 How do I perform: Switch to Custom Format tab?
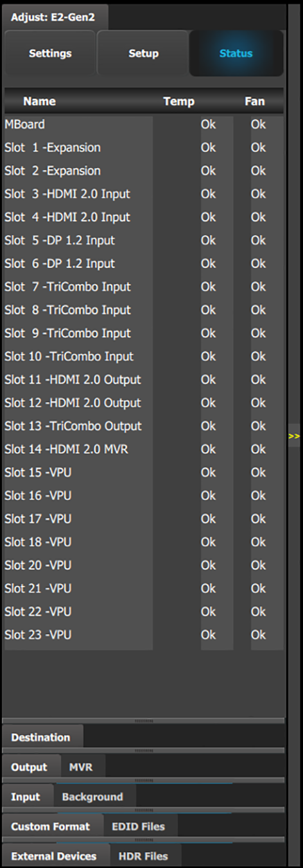click(50, 826)
